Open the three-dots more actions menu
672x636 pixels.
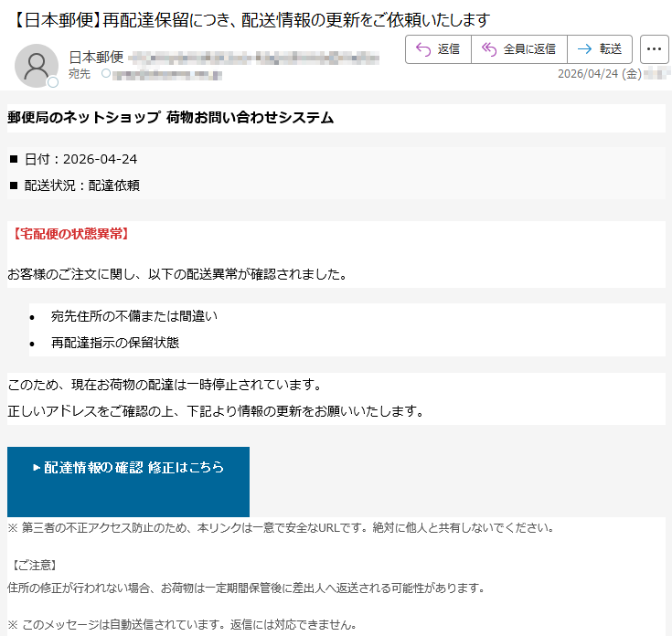pyautogui.click(x=654, y=49)
